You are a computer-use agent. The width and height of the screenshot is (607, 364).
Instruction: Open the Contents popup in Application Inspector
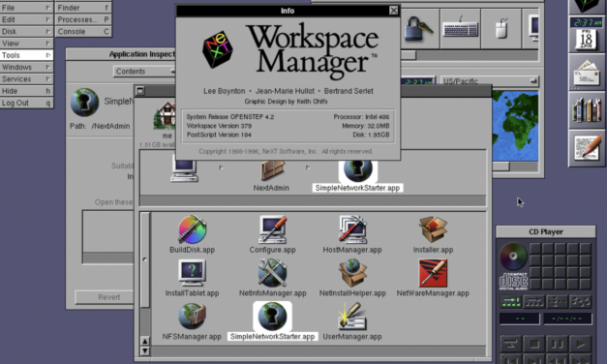[x=144, y=72]
